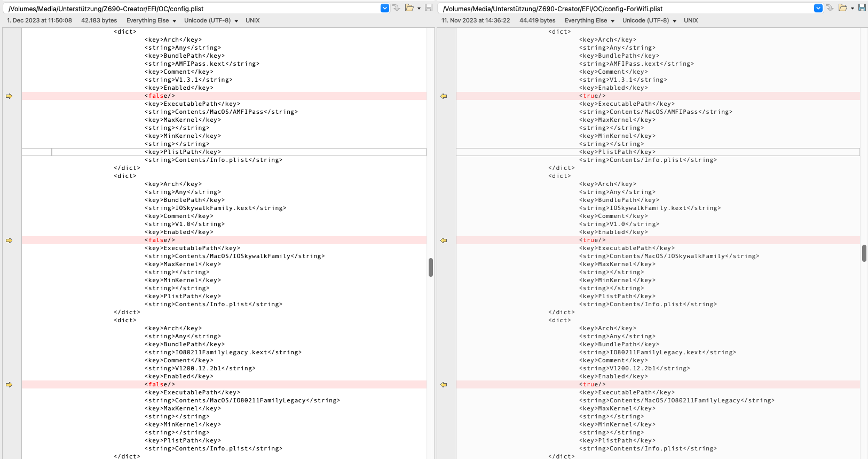Select Contents/MacOS/AMFIPass line in right pane
This screenshot has width=868, height=459.
pos(656,112)
